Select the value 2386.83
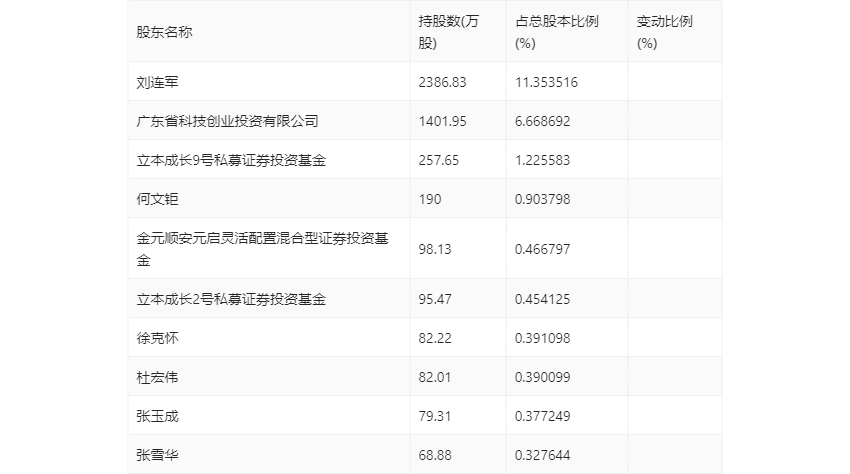The width and height of the screenshot is (850, 474). pos(442,82)
